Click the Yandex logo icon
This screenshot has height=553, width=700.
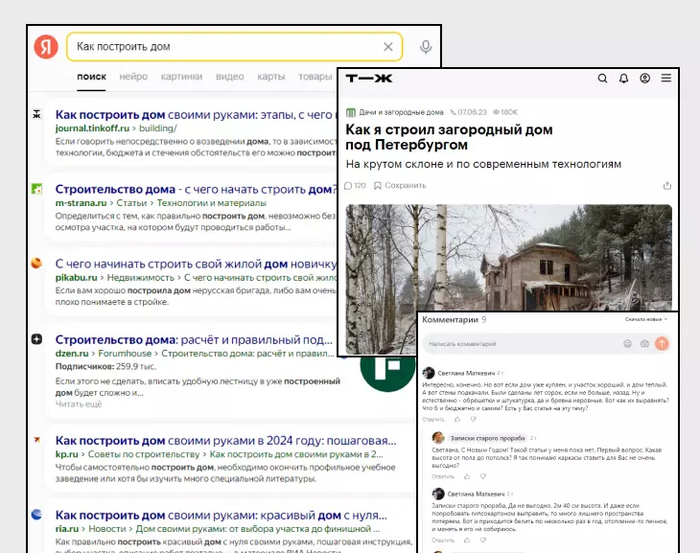coord(46,47)
